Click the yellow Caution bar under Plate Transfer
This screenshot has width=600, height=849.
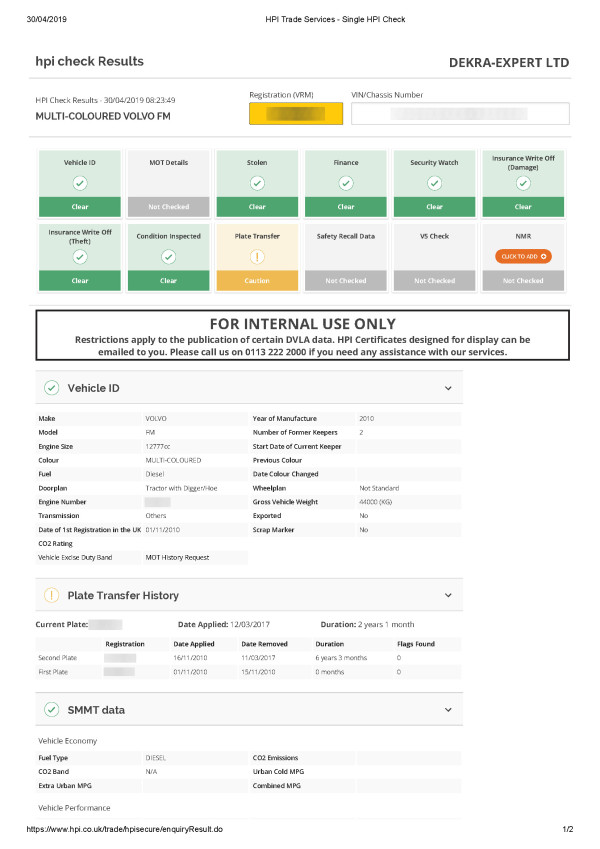(257, 281)
